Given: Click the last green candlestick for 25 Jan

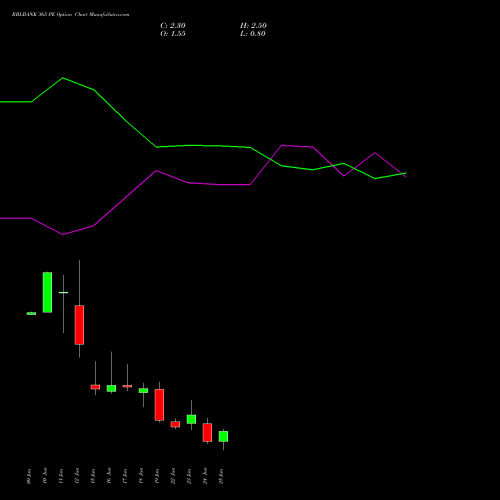Looking at the screenshot, I should pos(223,436).
